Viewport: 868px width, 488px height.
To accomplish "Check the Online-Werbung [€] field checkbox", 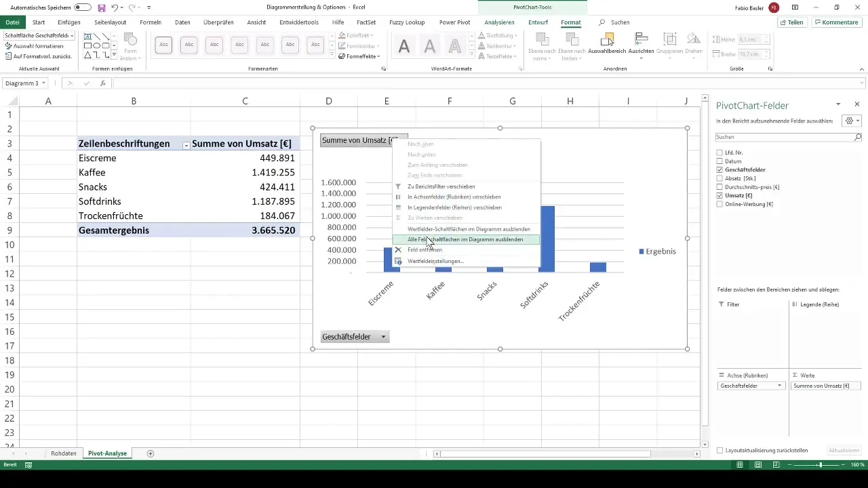I will point(720,204).
